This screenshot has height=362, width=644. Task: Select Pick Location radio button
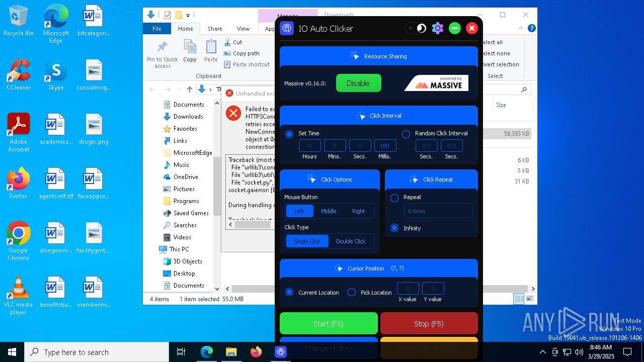(x=352, y=292)
